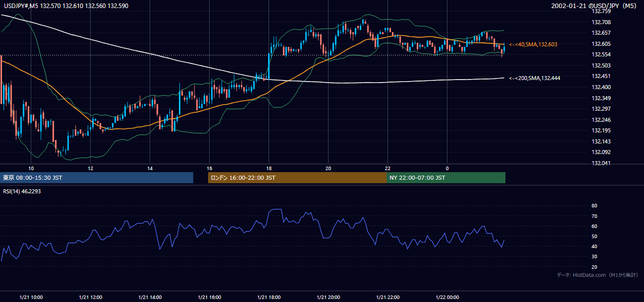Click RSI axis level 40
Viewport: 644px width, 302px height.
[595, 246]
